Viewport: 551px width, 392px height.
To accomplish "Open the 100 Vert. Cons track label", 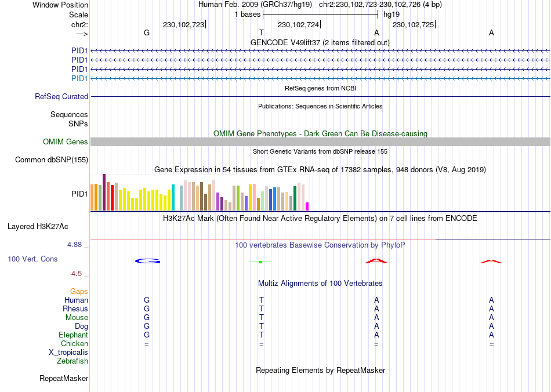I will coord(32,259).
